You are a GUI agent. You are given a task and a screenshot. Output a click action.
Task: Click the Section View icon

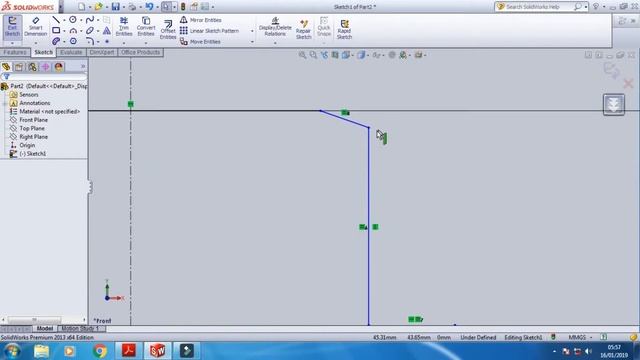(x=335, y=55)
